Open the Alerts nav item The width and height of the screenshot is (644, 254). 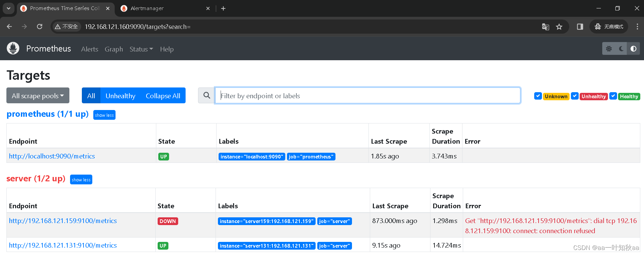pyautogui.click(x=90, y=49)
